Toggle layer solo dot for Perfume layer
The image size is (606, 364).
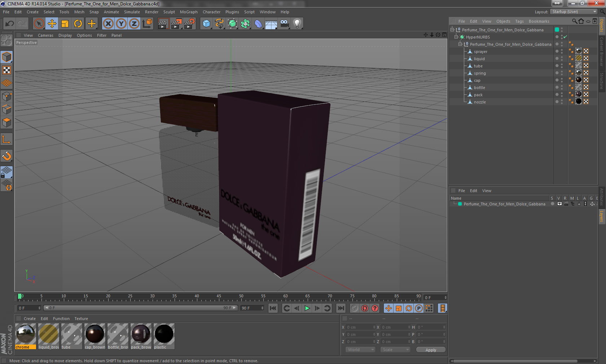pos(552,204)
